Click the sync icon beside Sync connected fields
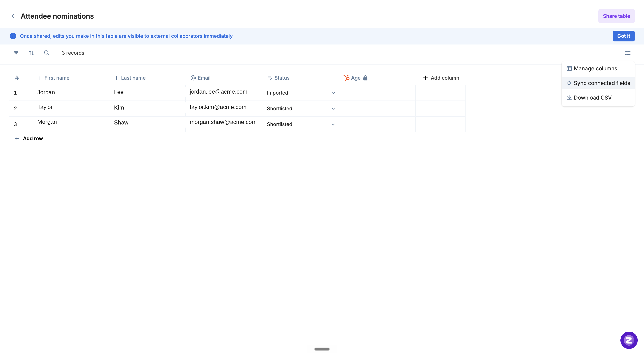The width and height of the screenshot is (644, 356). point(569,83)
